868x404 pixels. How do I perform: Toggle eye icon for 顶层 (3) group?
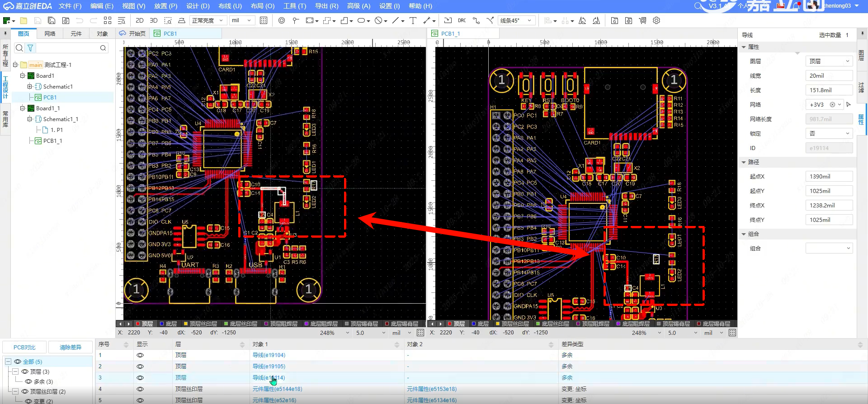[x=25, y=371]
